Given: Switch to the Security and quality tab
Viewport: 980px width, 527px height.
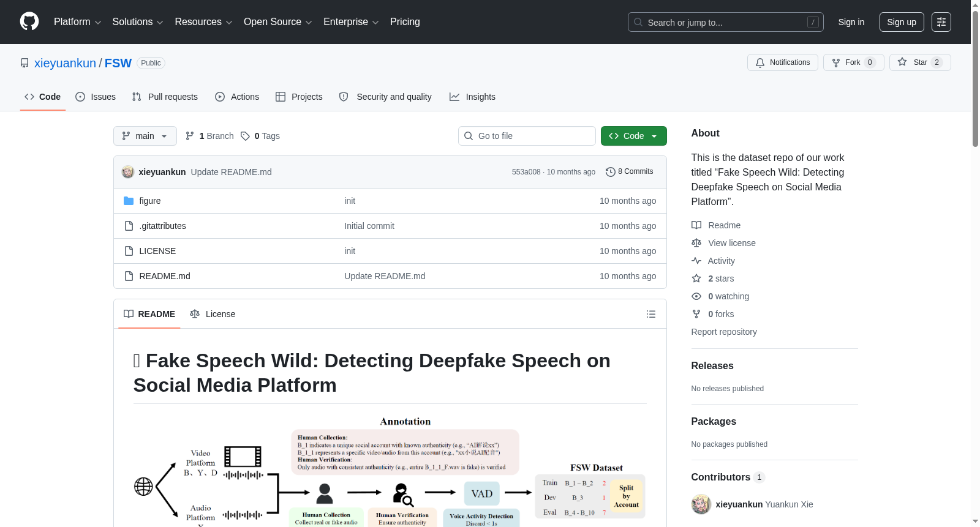Looking at the screenshot, I should (385, 97).
